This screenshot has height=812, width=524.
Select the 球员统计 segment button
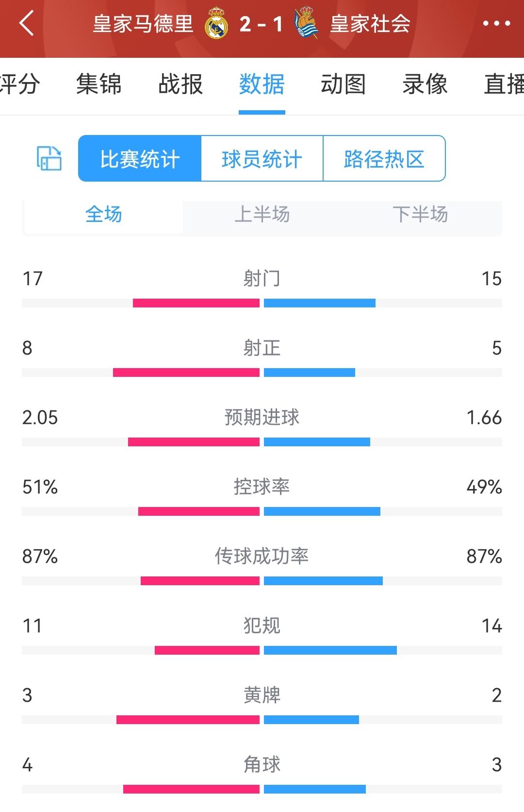[262, 159]
